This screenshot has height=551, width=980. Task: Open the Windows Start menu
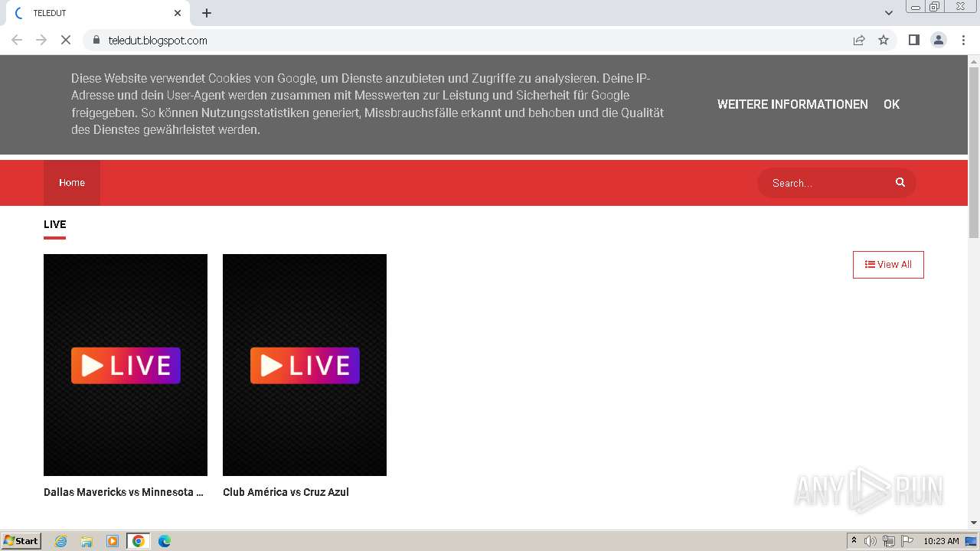(x=21, y=541)
